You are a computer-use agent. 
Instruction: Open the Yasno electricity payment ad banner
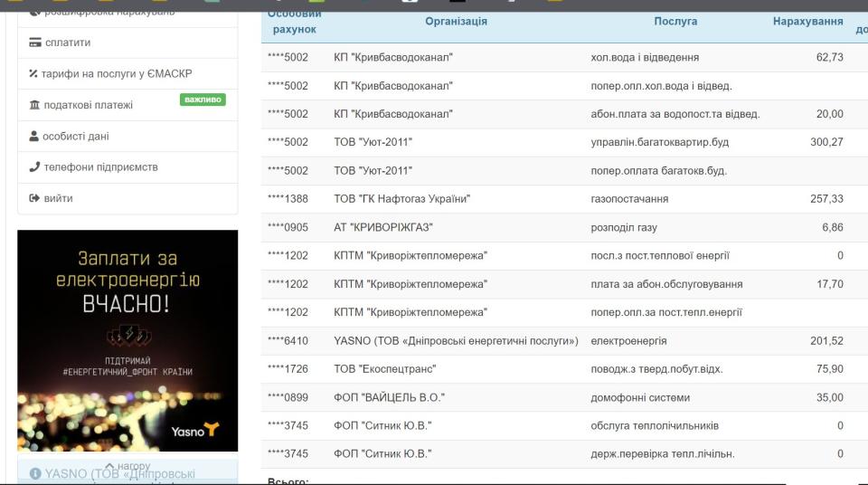(x=127, y=340)
